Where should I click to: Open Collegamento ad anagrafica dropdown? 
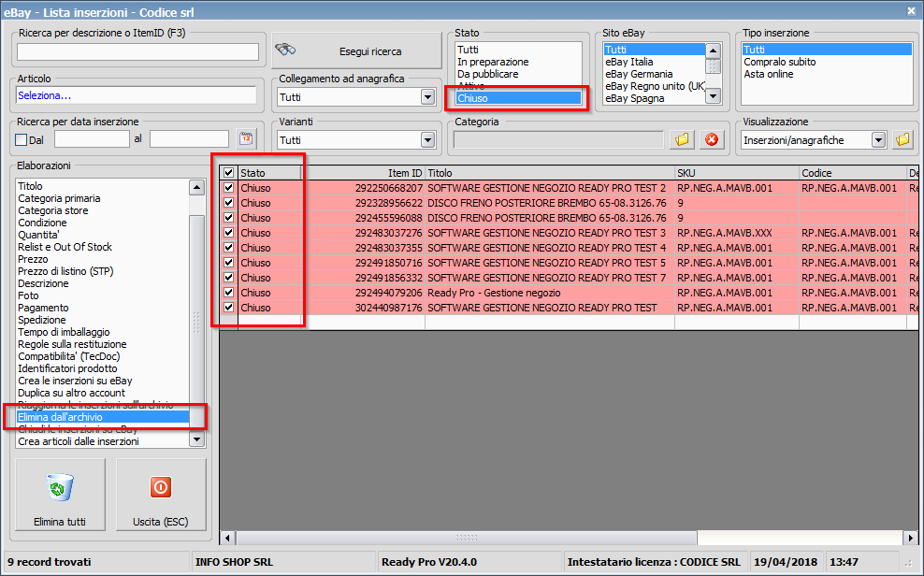pos(427,97)
